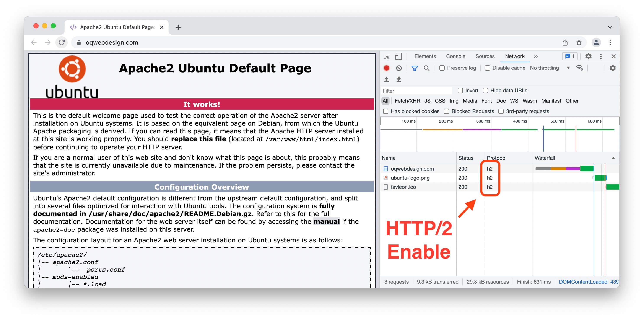Open the network search magnifier
644x320 pixels.
[426, 68]
